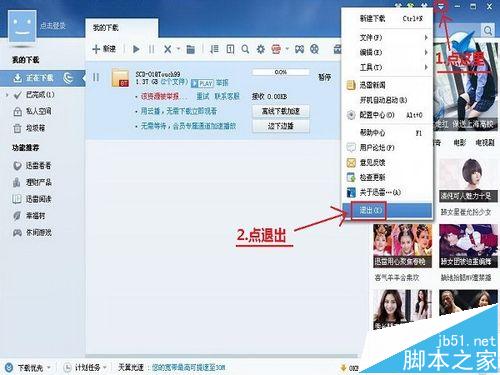The width and height of the screenshot is (500, 375).
Task: Click the 用云播 instant watch link
Action: 179,111
